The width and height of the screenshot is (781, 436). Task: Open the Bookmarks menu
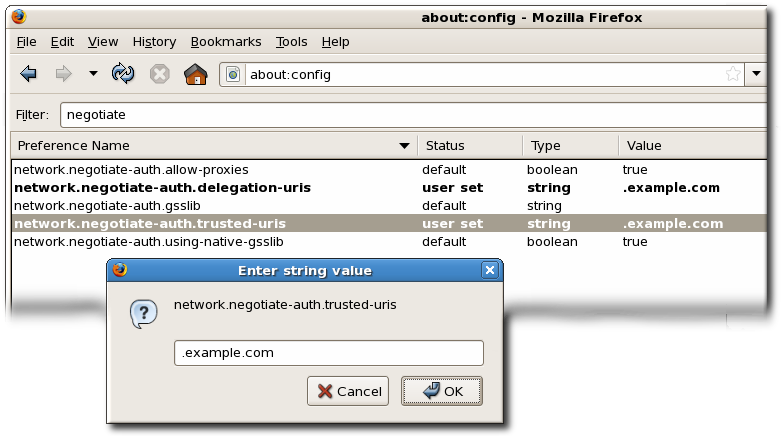click(x=225, y=41)
